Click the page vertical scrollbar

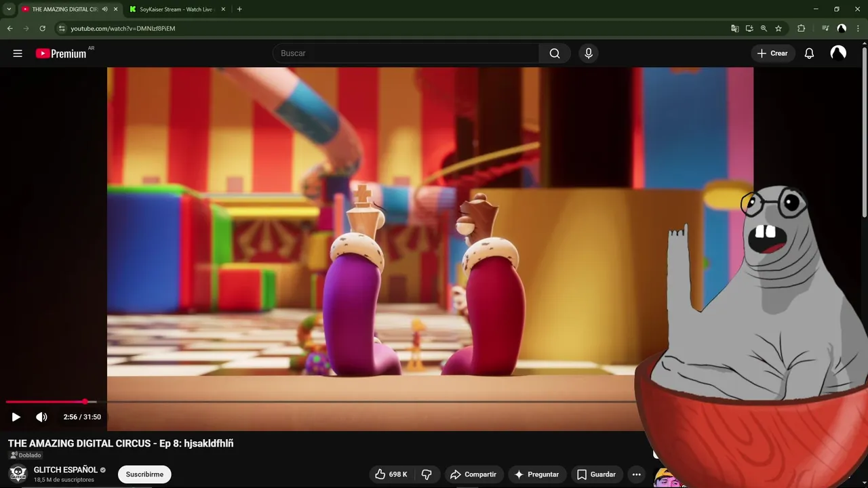pyautogui.click(x=864, y=132)
